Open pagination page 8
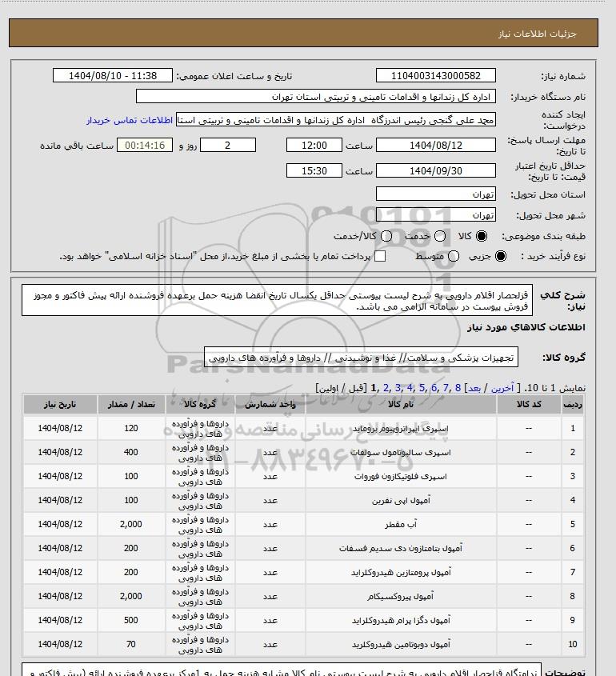Viewport: 616px width, 676px height. (x=458, y=388)
